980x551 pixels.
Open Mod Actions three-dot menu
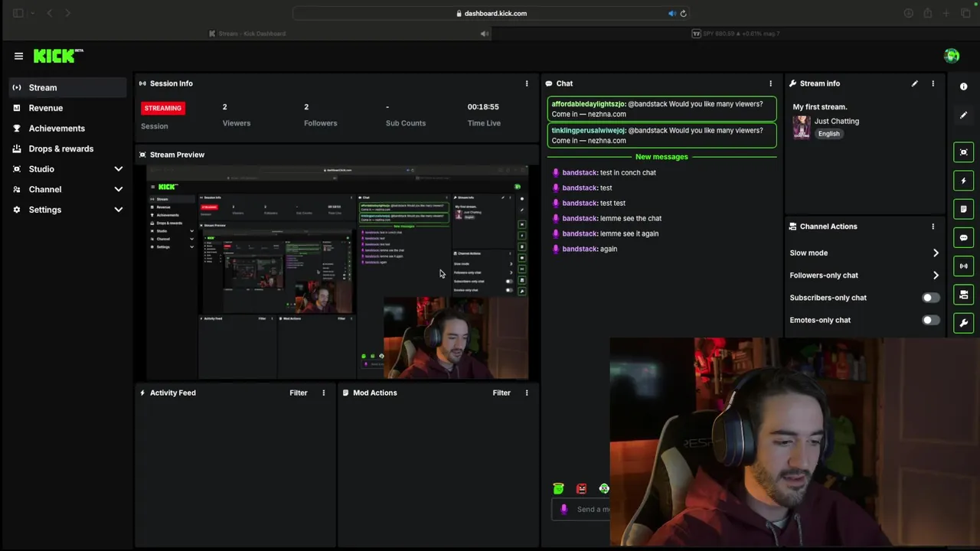click(x=527, y=393)
